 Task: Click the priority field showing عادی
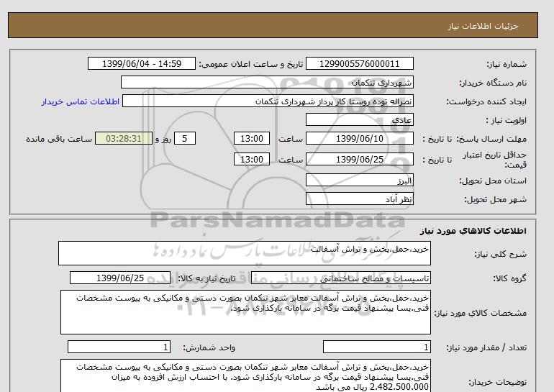tap(359, 119)
